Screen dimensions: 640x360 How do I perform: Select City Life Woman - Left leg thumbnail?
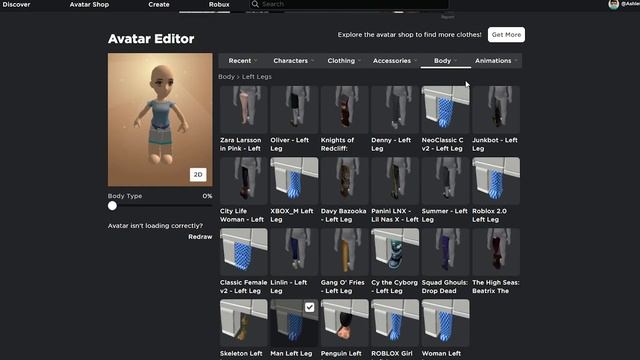244,181
